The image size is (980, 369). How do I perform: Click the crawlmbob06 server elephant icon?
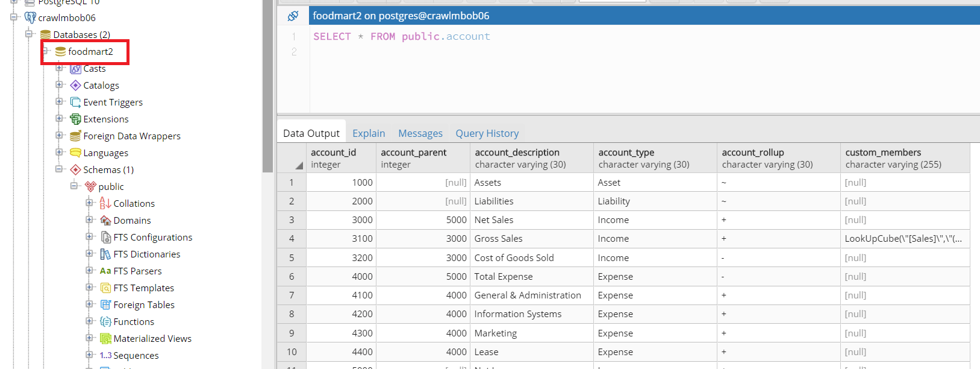(x=30, y=17)
